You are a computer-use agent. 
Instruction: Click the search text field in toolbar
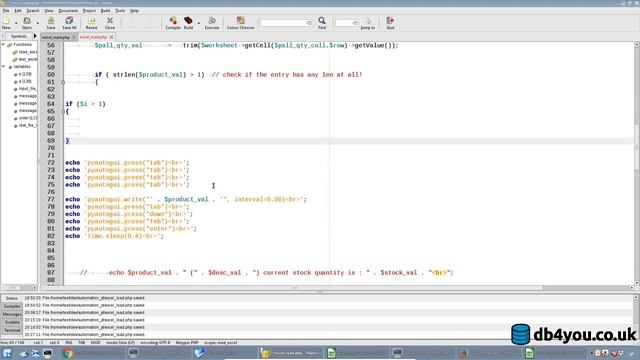click(x=286, y=23)
